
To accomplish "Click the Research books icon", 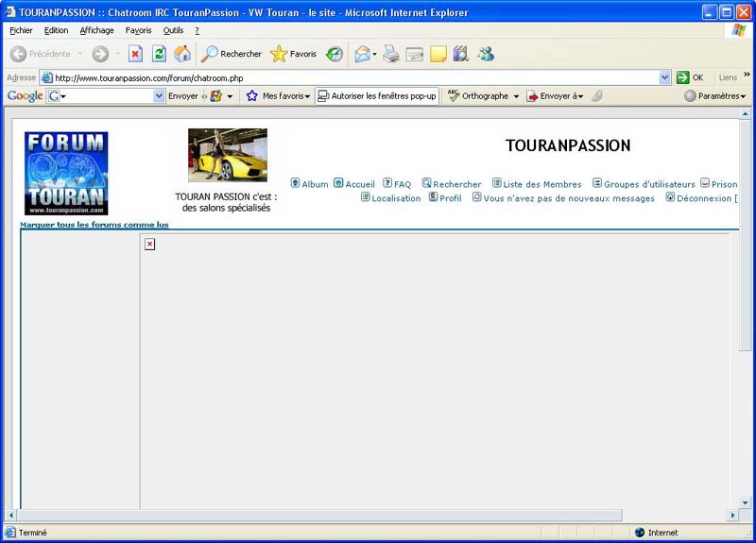I will tap(461, 54).
